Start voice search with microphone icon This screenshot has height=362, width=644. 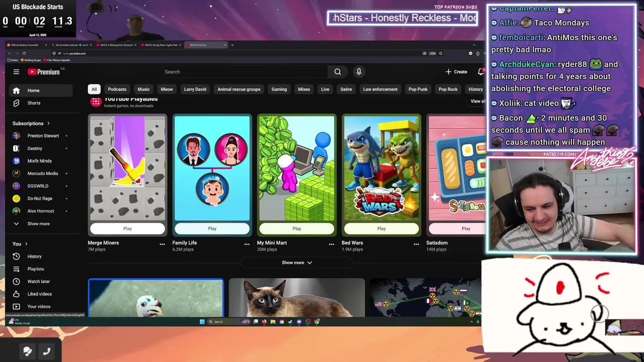point(359,72)
